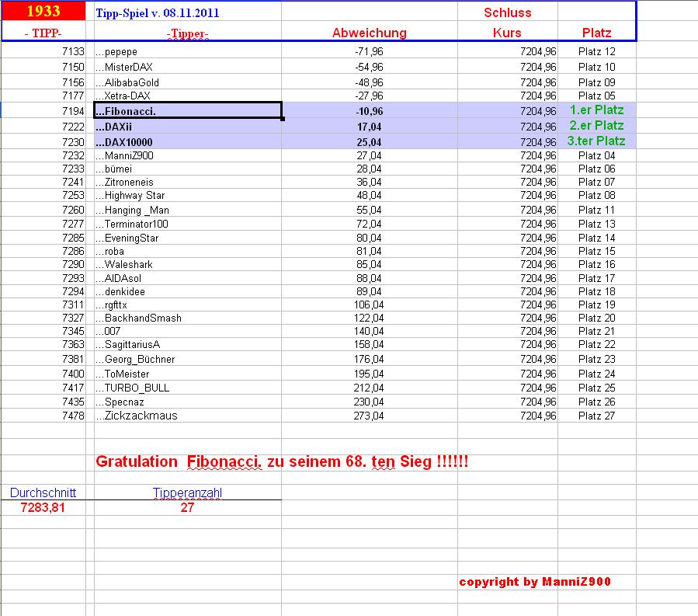Click the -Tipper- header cell

coord(187,33)
